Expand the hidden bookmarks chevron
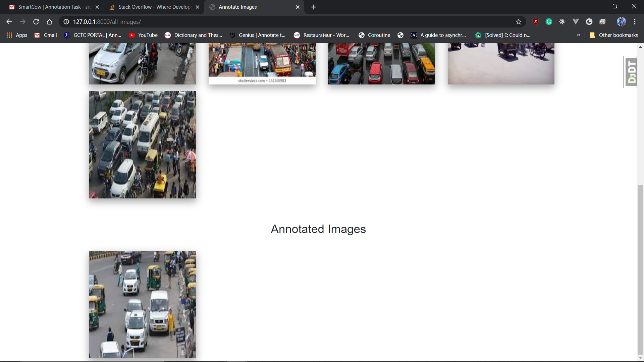644x362 pixels. click(x=578, y=35)
